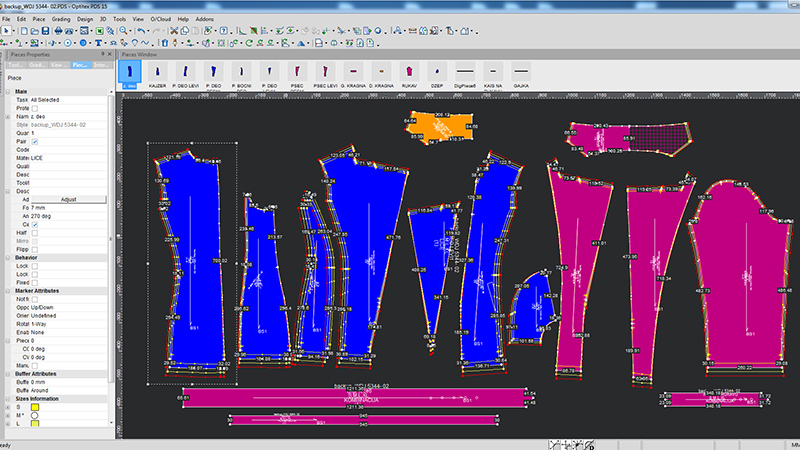
Task: Open the Grading menu
Action: [x=60, y=18]
